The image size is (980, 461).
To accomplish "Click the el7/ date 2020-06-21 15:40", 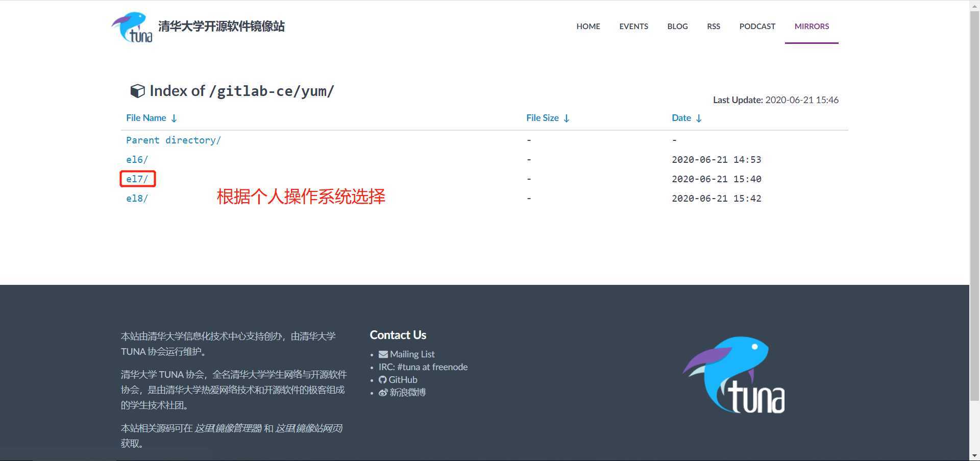I will coord(716,179).
